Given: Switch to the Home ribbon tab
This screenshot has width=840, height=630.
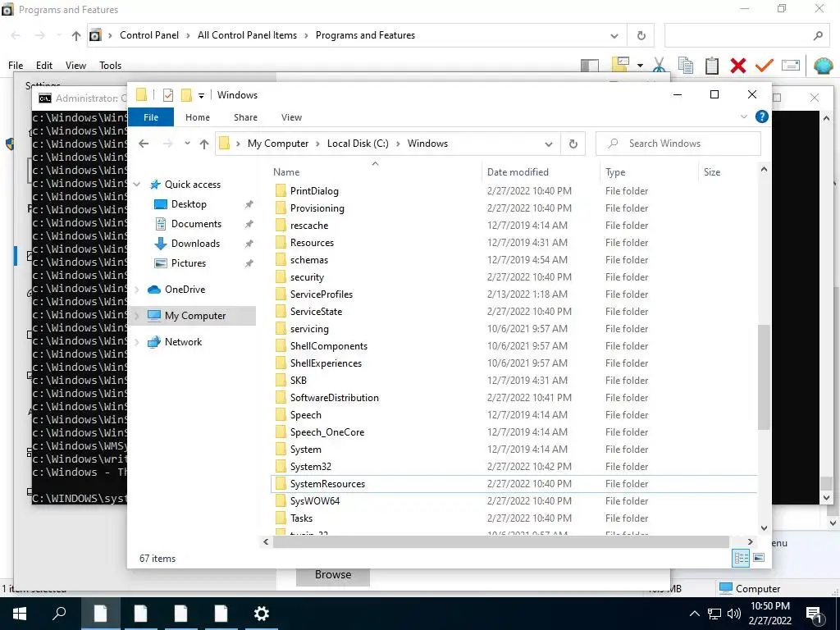Looking at the screenshot, I should [198, 117].
